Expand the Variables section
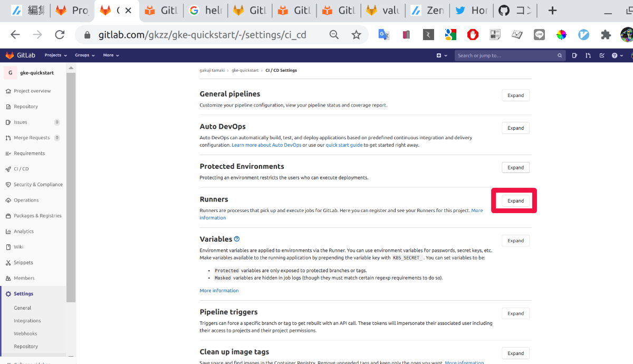Image resolution: width=633 pixels, height=364 pixels. tap(515, 241)
